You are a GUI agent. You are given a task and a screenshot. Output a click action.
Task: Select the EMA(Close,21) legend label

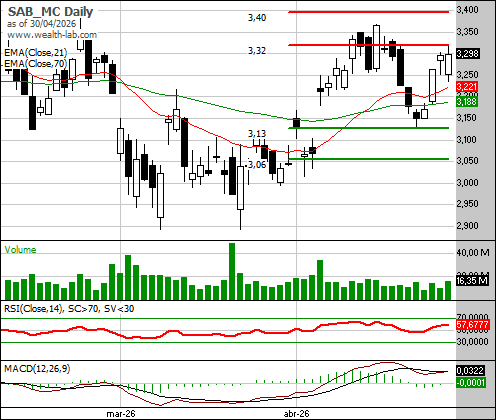36,53
